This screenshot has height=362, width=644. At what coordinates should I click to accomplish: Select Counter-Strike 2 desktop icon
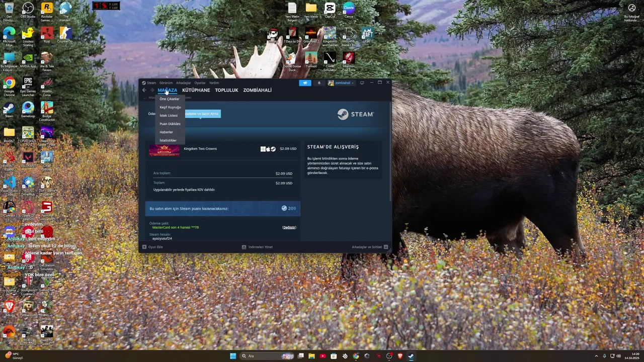pos(65,35)
